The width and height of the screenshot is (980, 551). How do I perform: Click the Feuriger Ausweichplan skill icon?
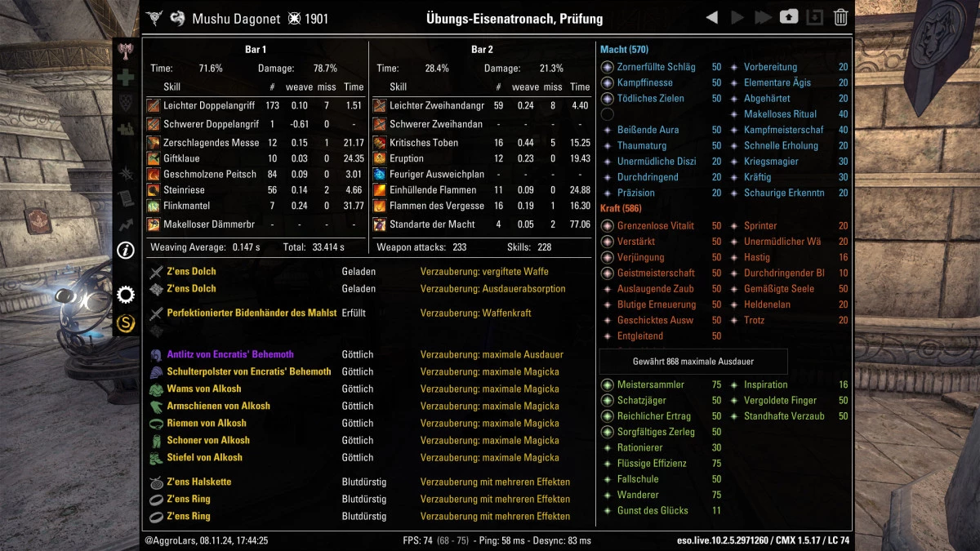click(x=380, y=174)
